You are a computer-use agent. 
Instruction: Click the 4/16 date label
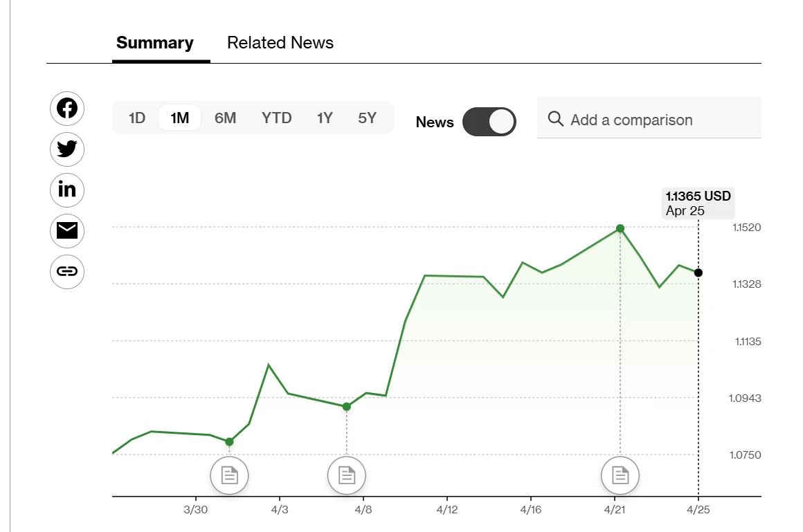click(x=530, y=509)
